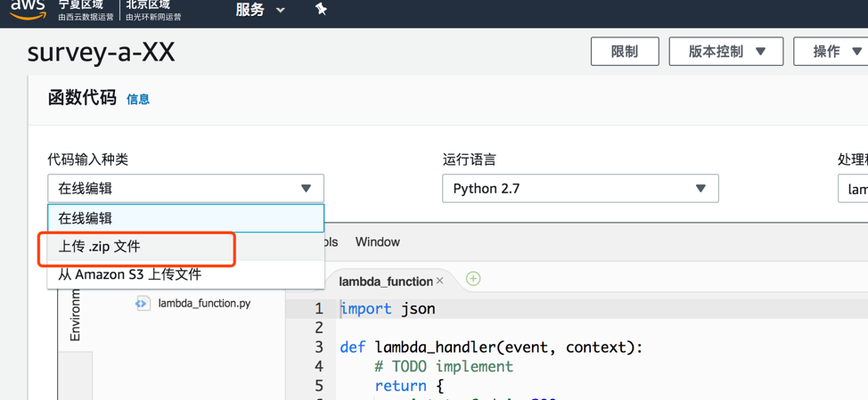This screenshot has height=400, width=868.
Task: Open lambda_function.py in file tree
Action: pos(204,304)
